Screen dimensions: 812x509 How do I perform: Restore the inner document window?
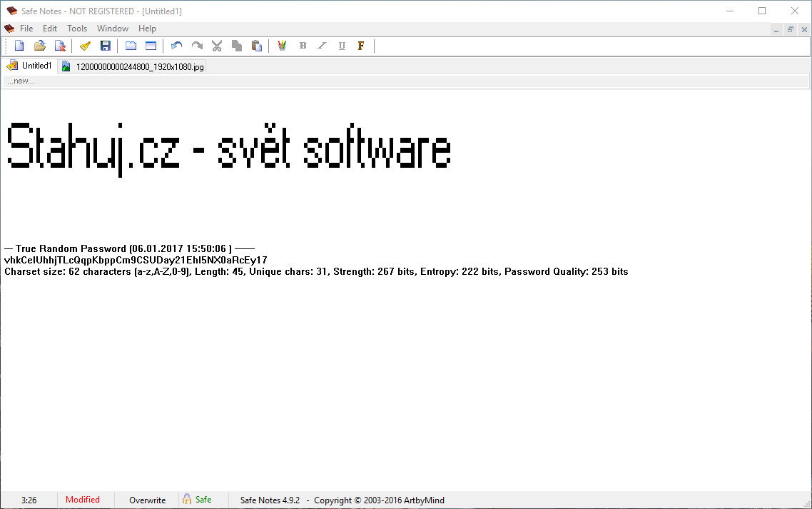(x=791, y=29)
